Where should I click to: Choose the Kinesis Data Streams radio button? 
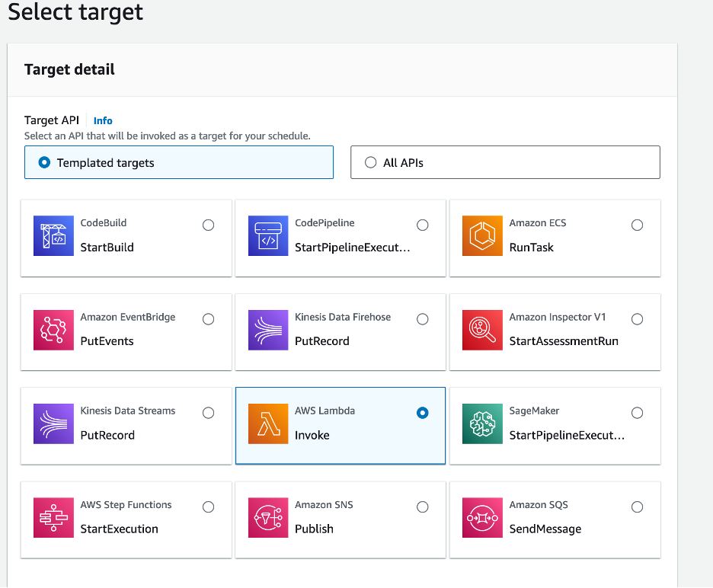208,413
